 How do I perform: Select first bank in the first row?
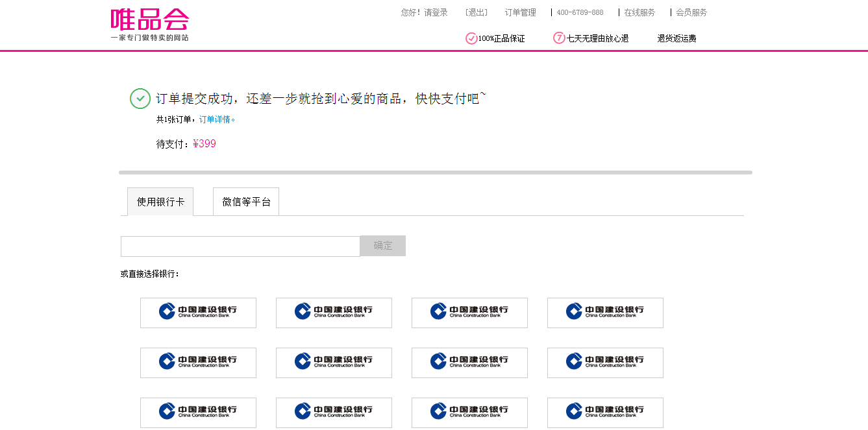pos(198,313)
